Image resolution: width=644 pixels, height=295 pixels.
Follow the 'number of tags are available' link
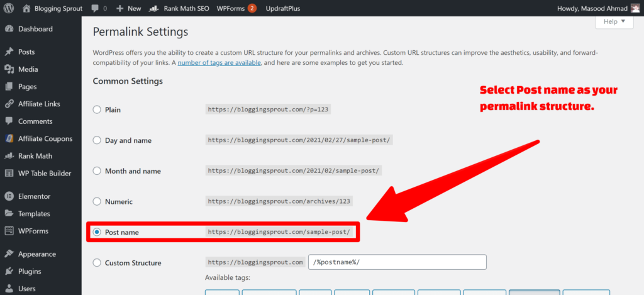[x=219, y=63]
